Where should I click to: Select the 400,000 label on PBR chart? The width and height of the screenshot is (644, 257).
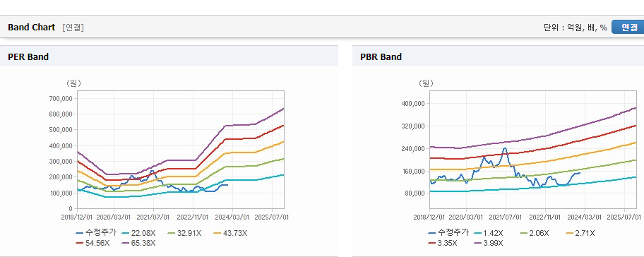414,103
